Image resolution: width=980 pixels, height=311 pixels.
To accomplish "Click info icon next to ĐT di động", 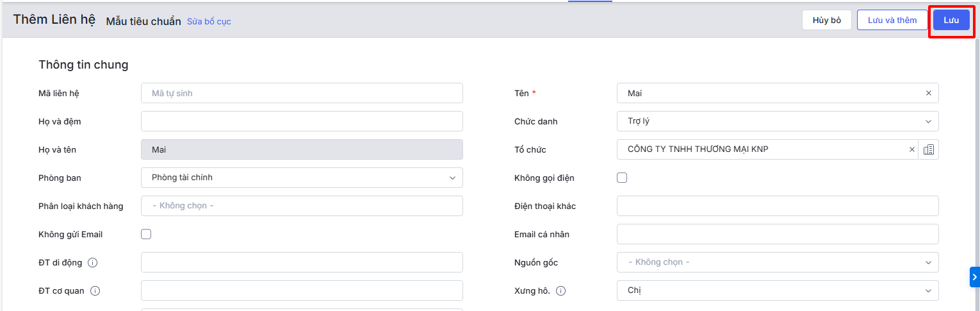I will [x=93, y=262].
